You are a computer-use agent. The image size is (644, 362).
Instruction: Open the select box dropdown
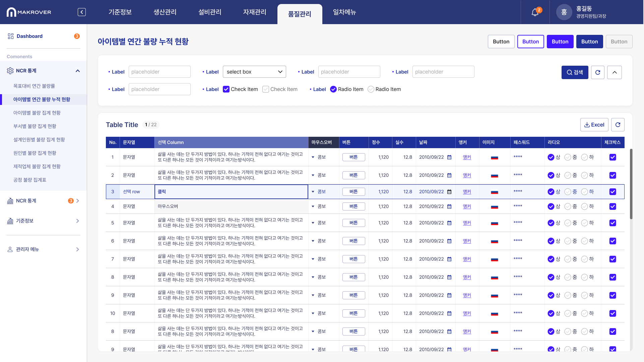point(254,72)
